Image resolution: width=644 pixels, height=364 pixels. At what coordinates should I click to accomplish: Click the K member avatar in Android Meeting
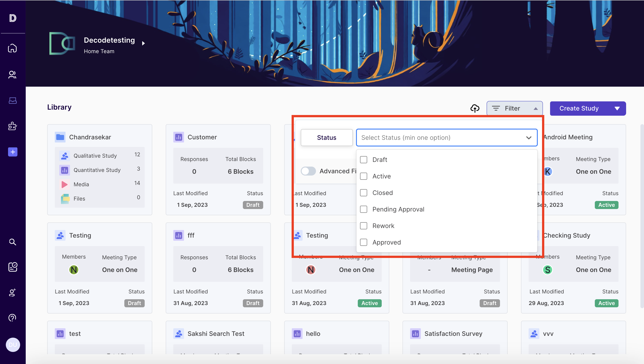(547, 172)
